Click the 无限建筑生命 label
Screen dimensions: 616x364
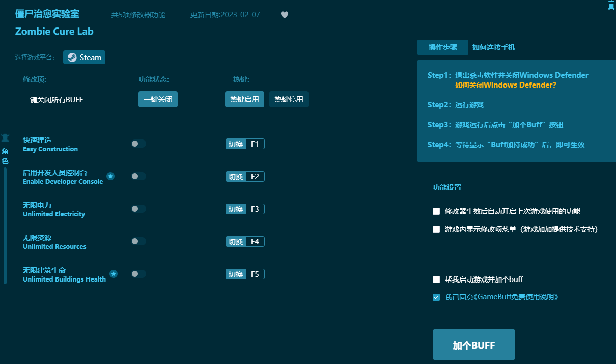(x=44, y=270)
